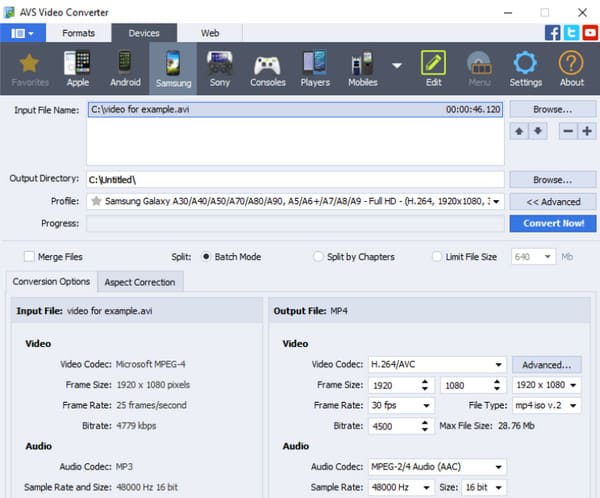Open the Sony devices presets

pyautogui.click(x=218, y=68)
